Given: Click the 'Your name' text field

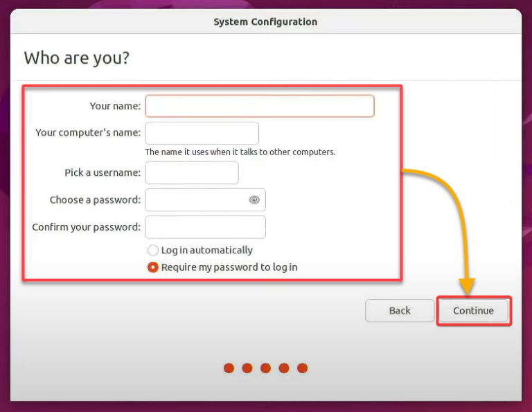Looking at the screenshot, I should [x=259, y=106].
